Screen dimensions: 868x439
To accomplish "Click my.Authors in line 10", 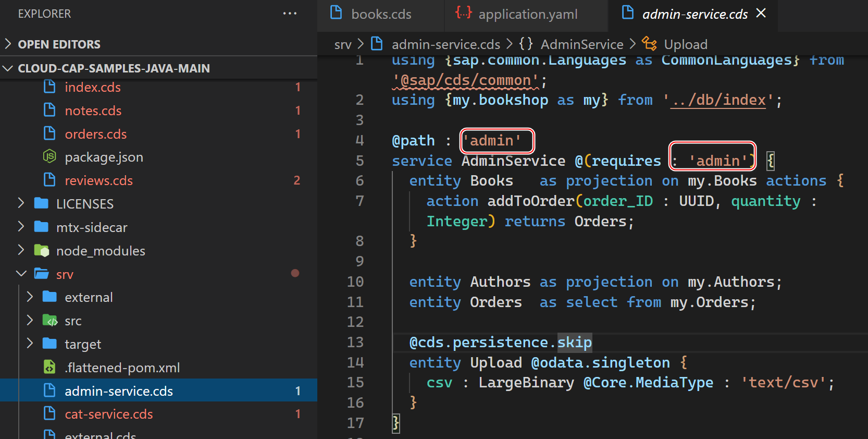I will coord(731,282).
